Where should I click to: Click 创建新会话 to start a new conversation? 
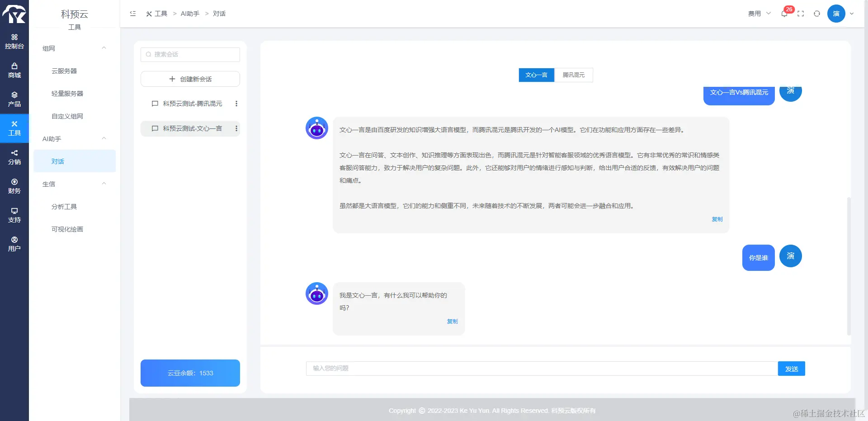click(190, 79)
